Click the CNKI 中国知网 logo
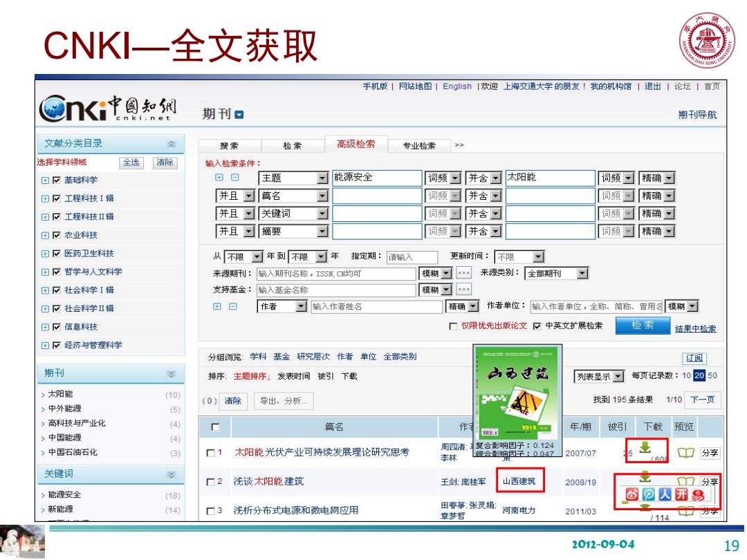 pyautogui.click(x=108, y=108)
